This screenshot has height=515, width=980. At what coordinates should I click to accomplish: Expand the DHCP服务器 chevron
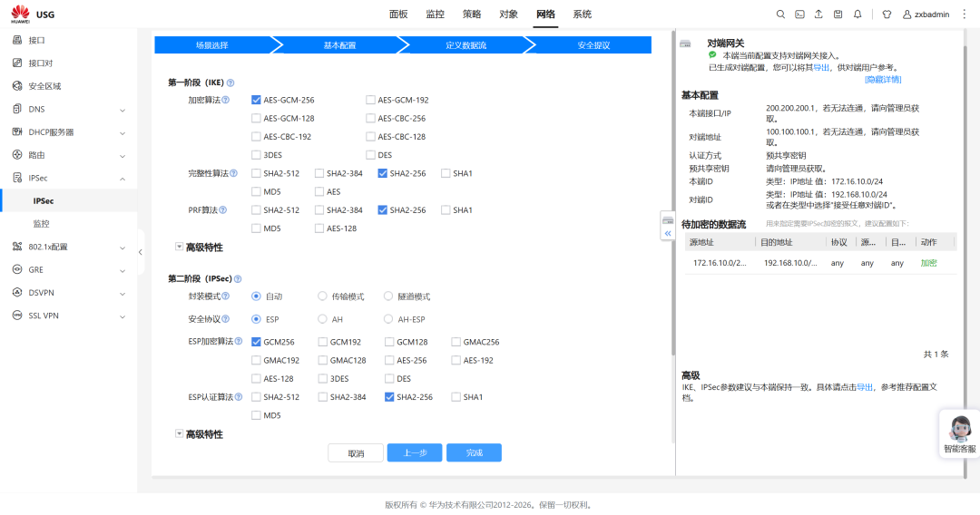[x=122, y=133]
